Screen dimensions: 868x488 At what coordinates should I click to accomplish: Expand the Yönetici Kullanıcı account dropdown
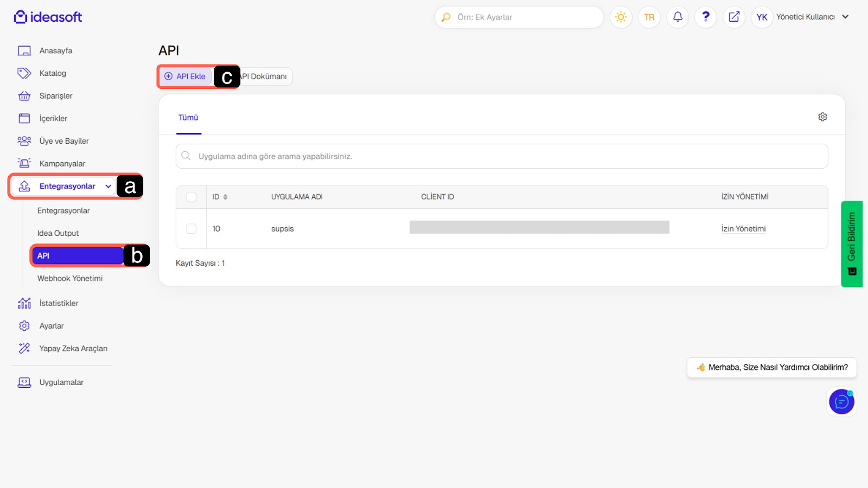pos(845,17)
